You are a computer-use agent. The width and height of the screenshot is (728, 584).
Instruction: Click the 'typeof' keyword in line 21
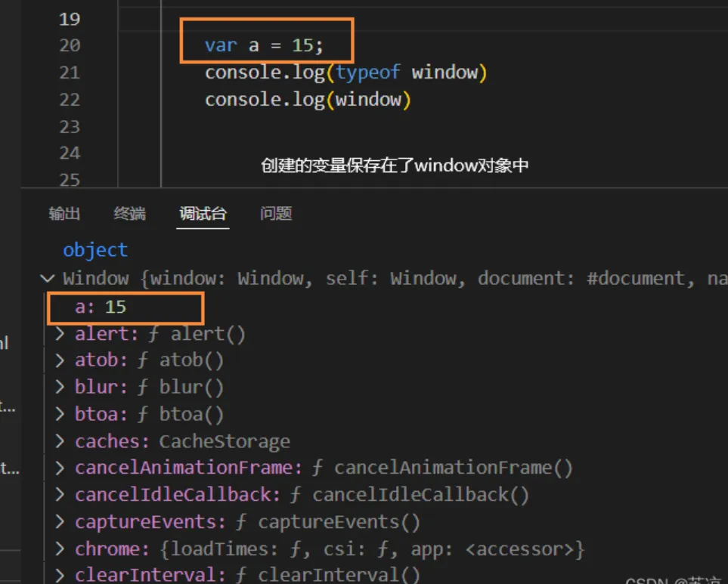367,73
